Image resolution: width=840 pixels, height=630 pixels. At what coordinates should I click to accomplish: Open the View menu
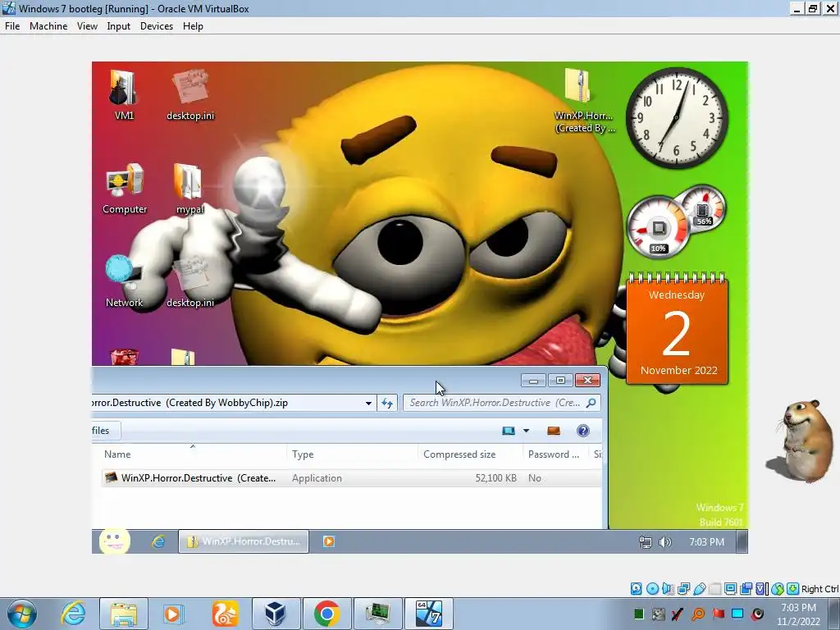tap(87, 25)
